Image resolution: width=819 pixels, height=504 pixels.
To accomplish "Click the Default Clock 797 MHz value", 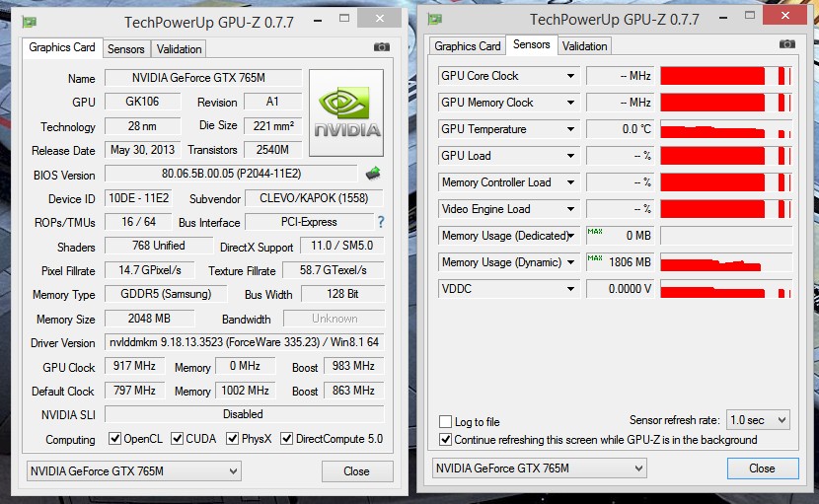I will 135,391.
